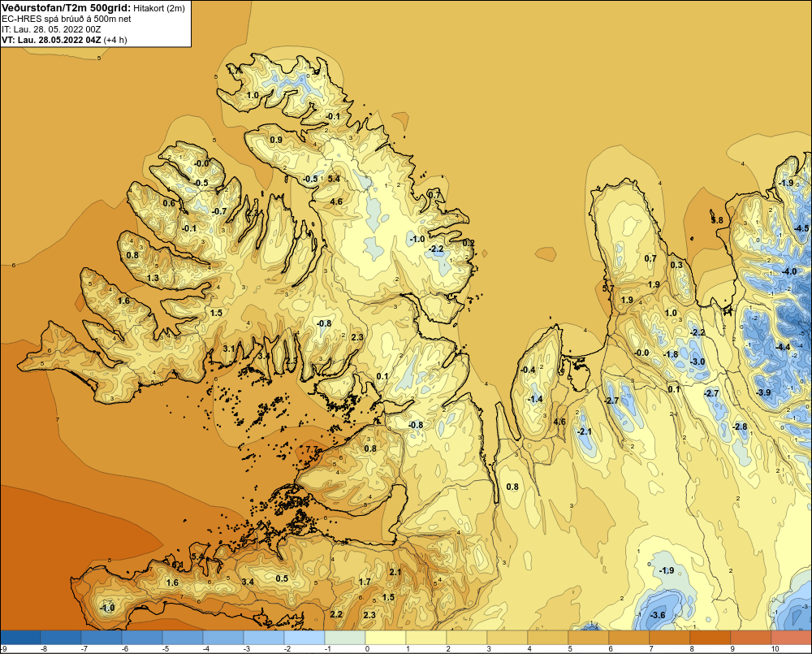Click the color scale swatch between 0 and 1
Screen dimensions: 812x654
[386, 637]
